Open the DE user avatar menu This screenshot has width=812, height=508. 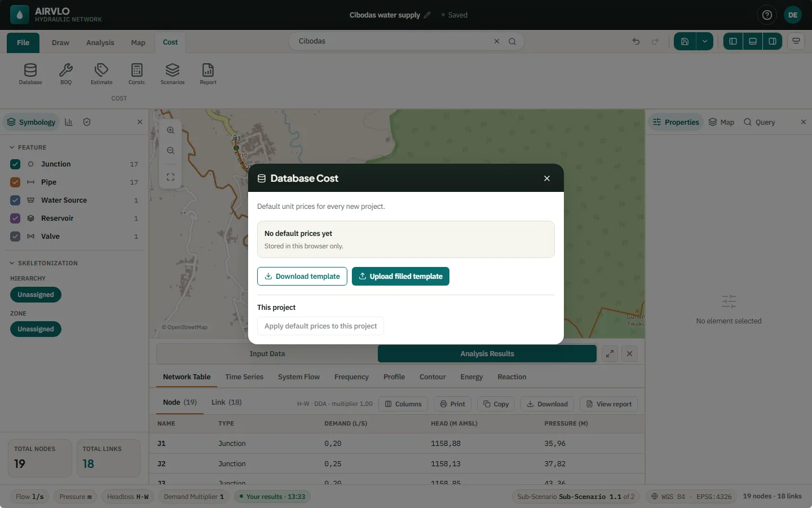[793, 15]
